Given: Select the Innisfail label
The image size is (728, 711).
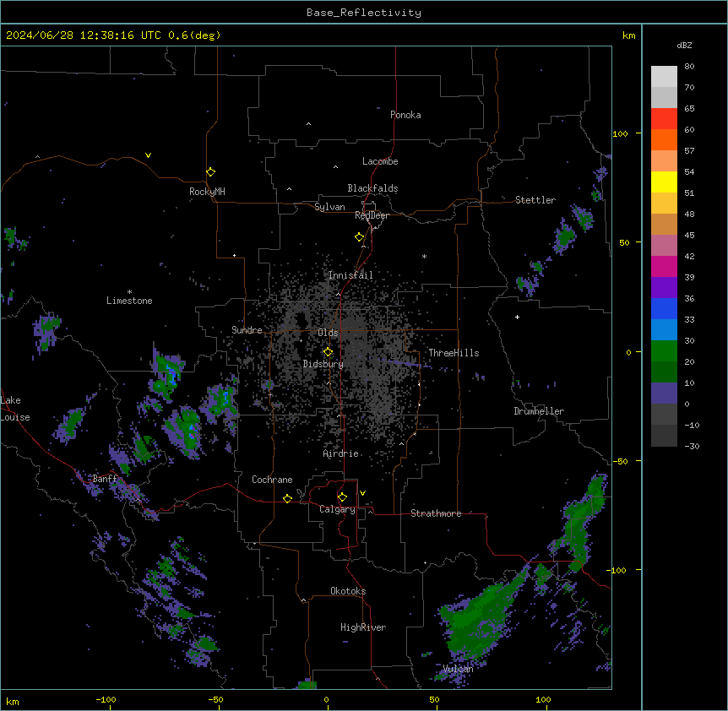Looking at the screenshot, I should tap(350, 275).
